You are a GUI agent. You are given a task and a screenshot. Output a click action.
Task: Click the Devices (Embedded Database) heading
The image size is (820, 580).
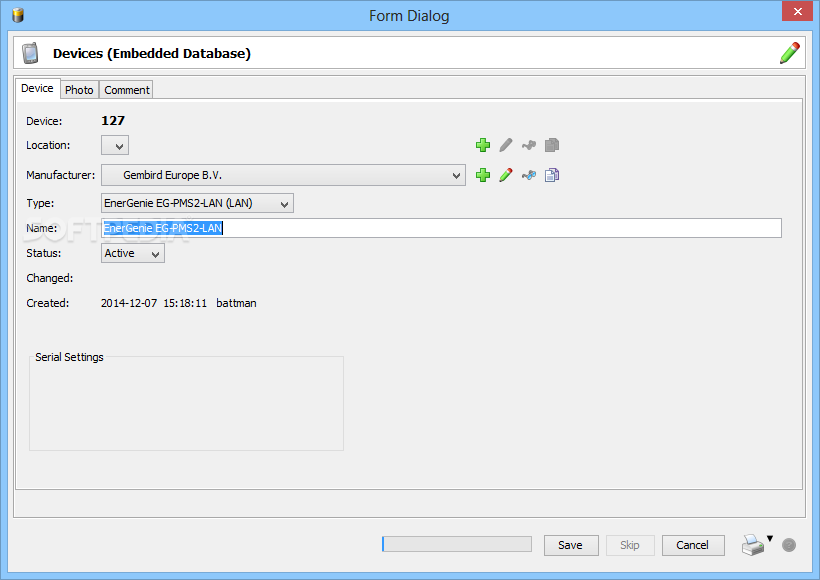[x=152, y=53]
